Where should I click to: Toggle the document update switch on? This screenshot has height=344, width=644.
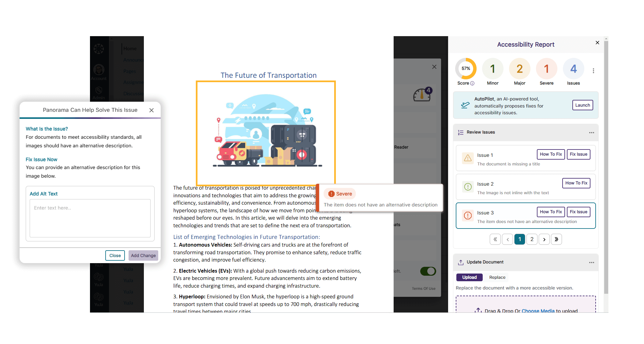[427, 271]
